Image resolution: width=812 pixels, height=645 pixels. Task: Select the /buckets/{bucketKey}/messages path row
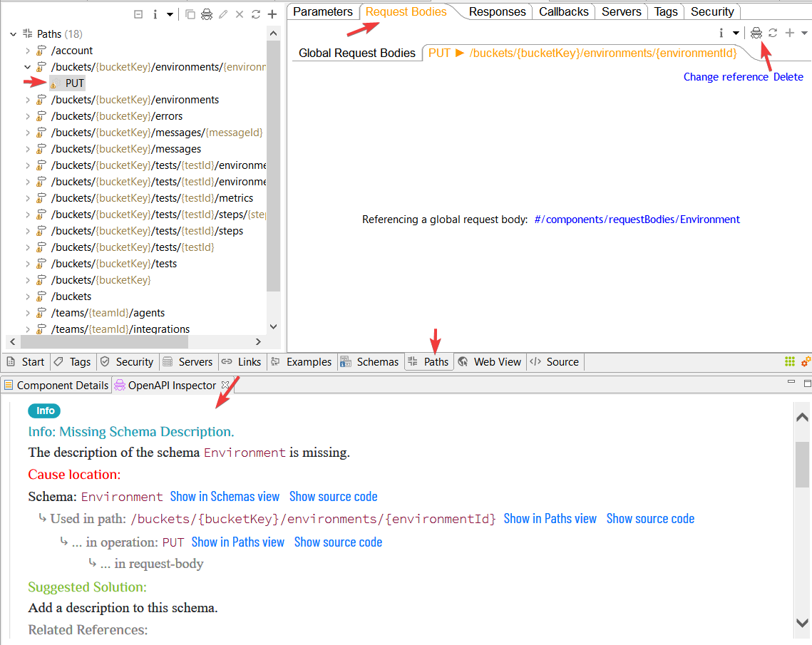click(x=126, y=149)
